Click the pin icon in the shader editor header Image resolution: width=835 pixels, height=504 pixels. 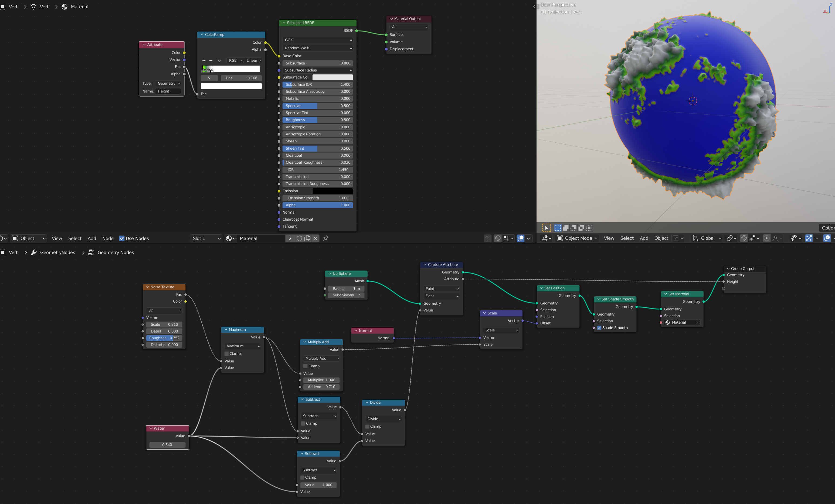pos(325,238)
